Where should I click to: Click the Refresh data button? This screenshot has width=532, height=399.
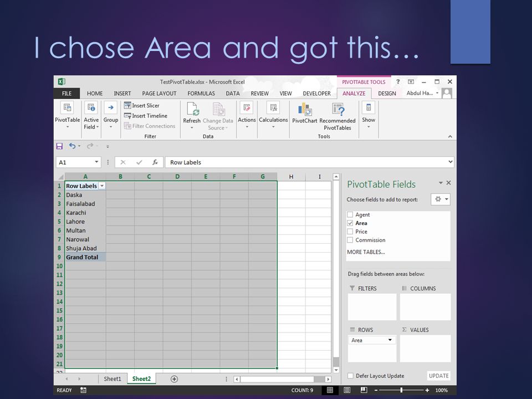click(x=192, y=115)
